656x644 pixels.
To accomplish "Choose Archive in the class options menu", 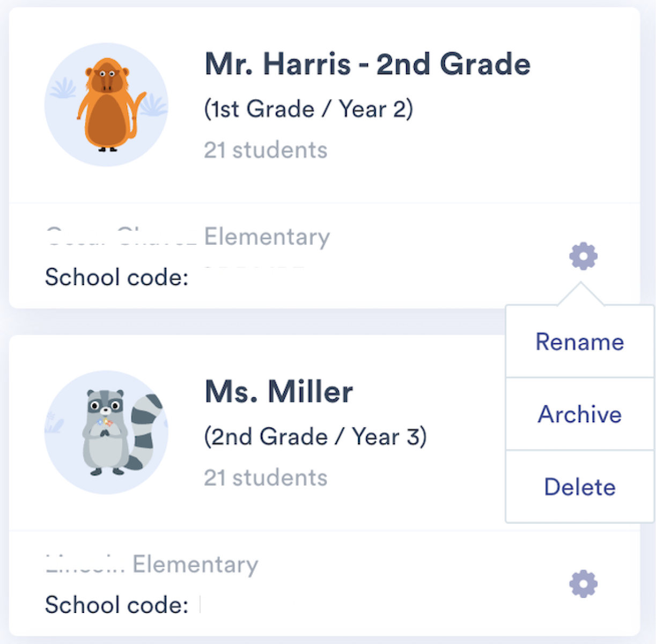I will click(580, 414).
